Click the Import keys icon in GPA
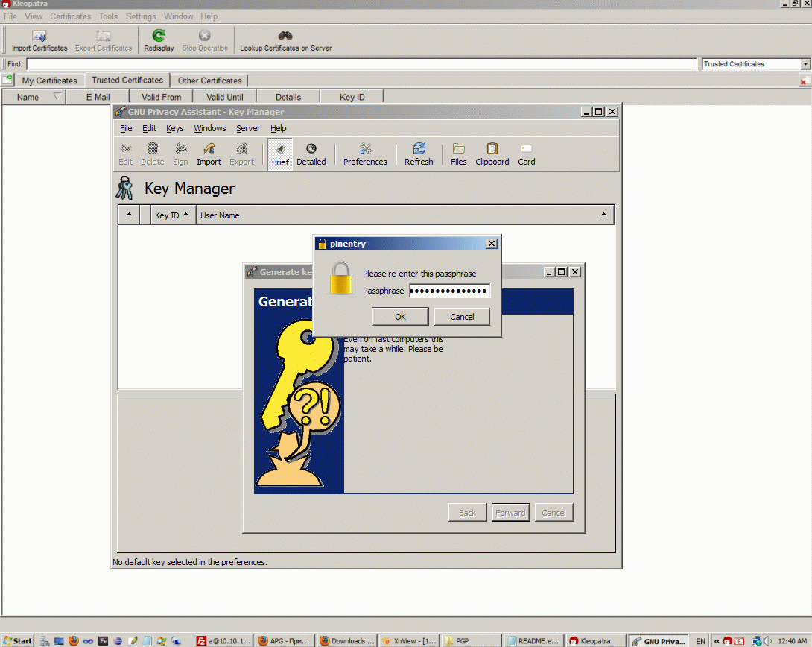The height and width of the screenshot is (647, 812). pyautogui.click(x=209, y=154)
